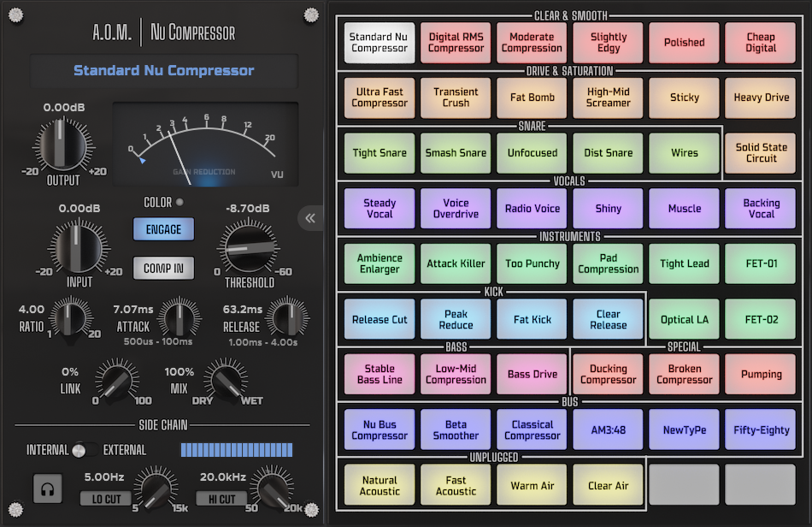Click the INPUT gain knob

pyautogui.click(x=78, y=247)
